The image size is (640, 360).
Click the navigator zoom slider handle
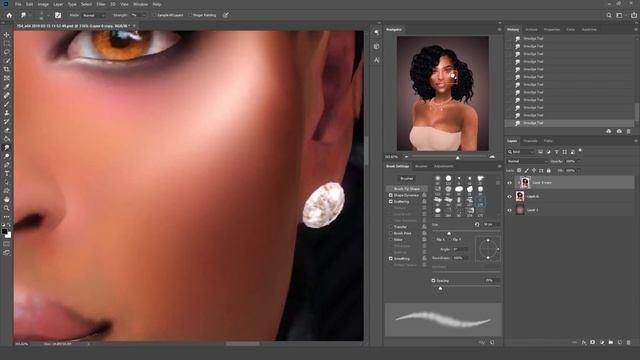pyautogui.click(x=458, y=158)
